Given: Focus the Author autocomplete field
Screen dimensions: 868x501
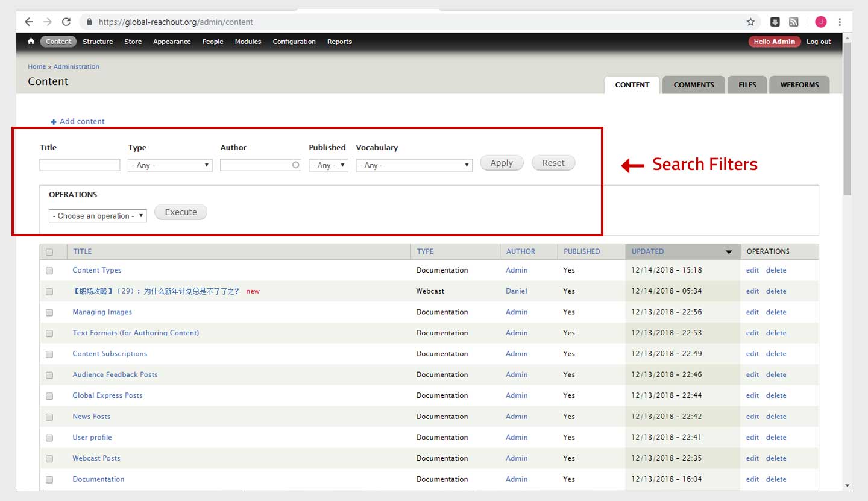Looking at the screenshot, I should pos(260,165).
